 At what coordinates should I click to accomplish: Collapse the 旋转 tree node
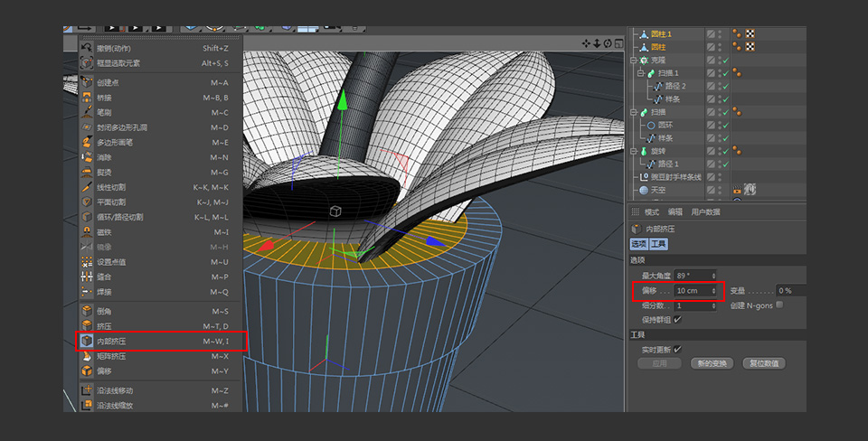point(634,151)
